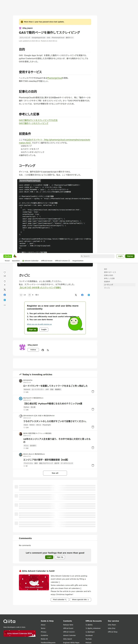Viewport: 138px width, 644px height.
Task: Open the Question tab in the navigation
Action: pos(16,261)
